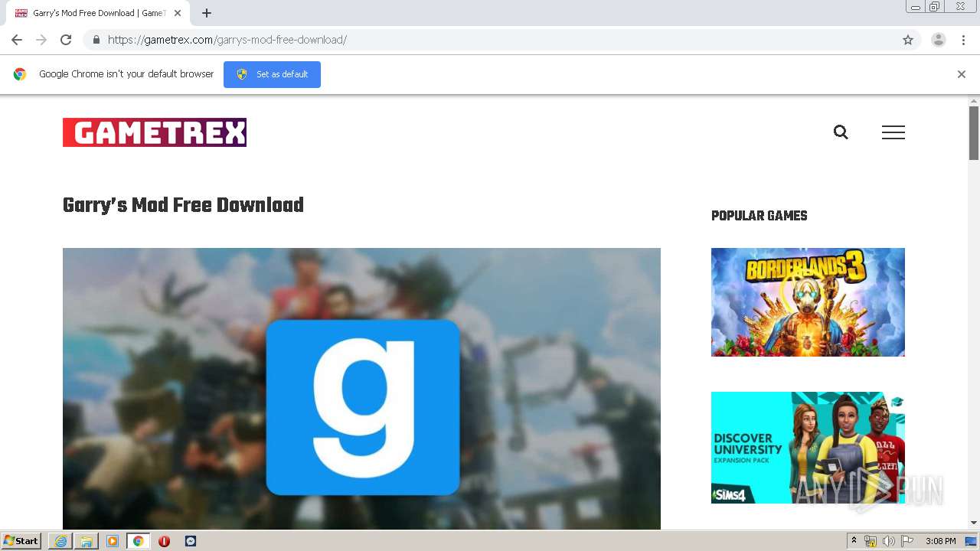
Task: Open a new tab with plus button
Action: click(x=207, y=13)
